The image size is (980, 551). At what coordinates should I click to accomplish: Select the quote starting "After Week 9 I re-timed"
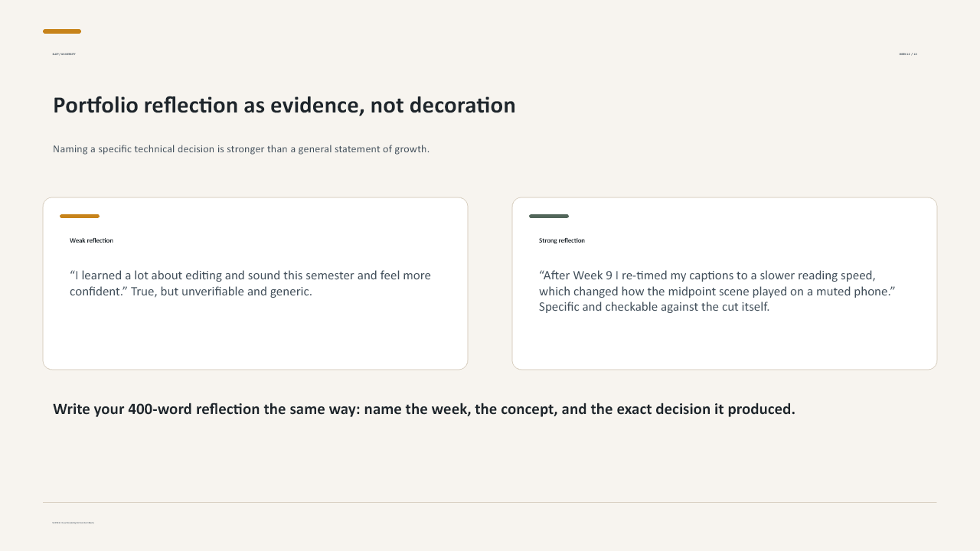(x=717, y=291)
